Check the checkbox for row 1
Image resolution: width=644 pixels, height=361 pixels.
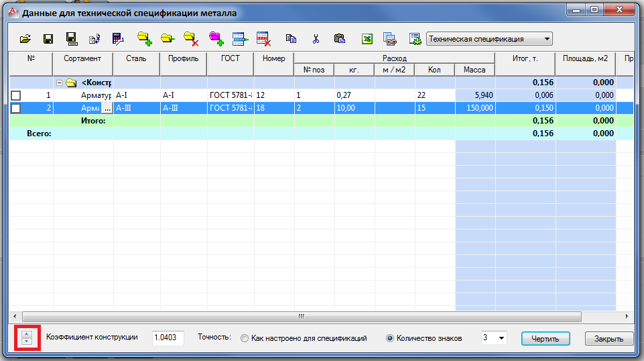pyautogui.click(x=16, y=95)
